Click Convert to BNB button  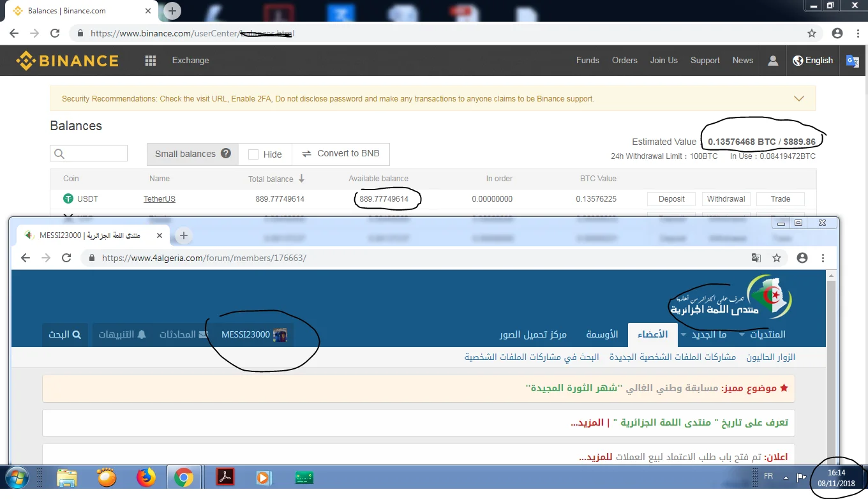coord(341,154)
